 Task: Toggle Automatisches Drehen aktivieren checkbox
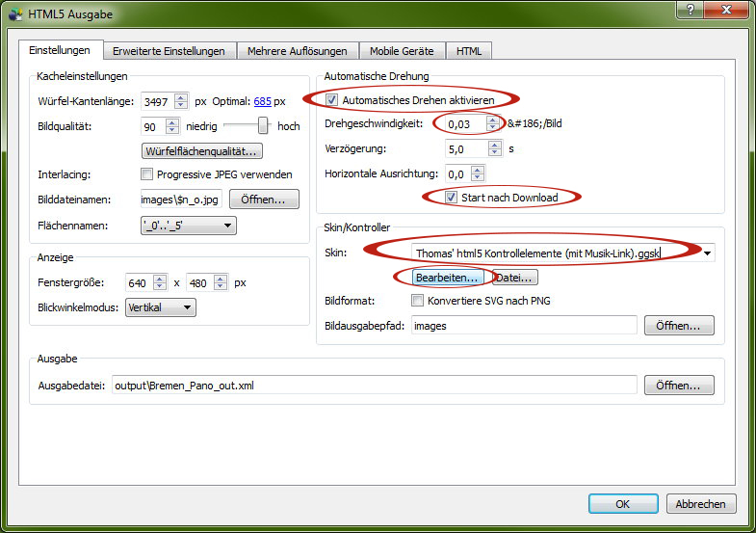(332, 100)
